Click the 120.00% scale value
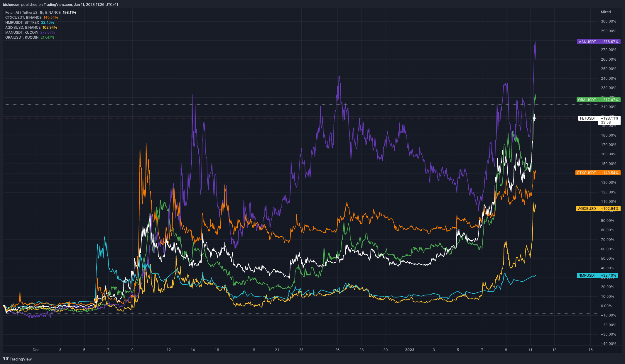The width and height of the screenshot is (625, 364). 609,192
